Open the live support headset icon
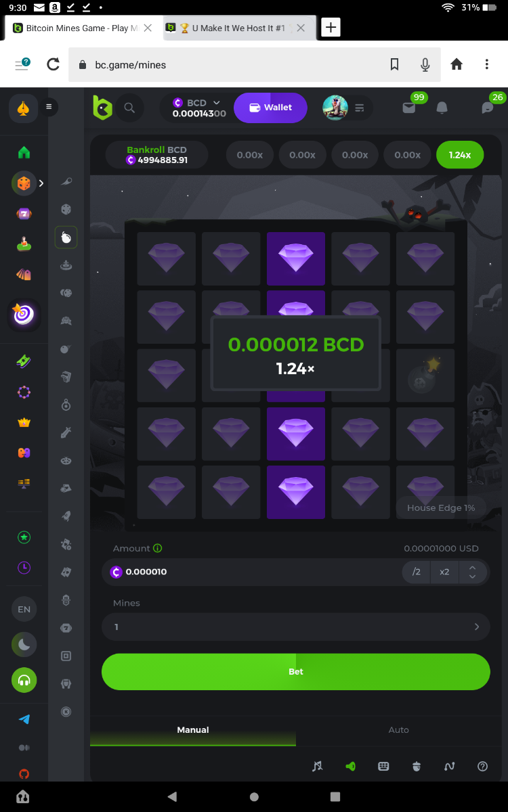Viewport: 508px width, 812px height. click(24, 680)
